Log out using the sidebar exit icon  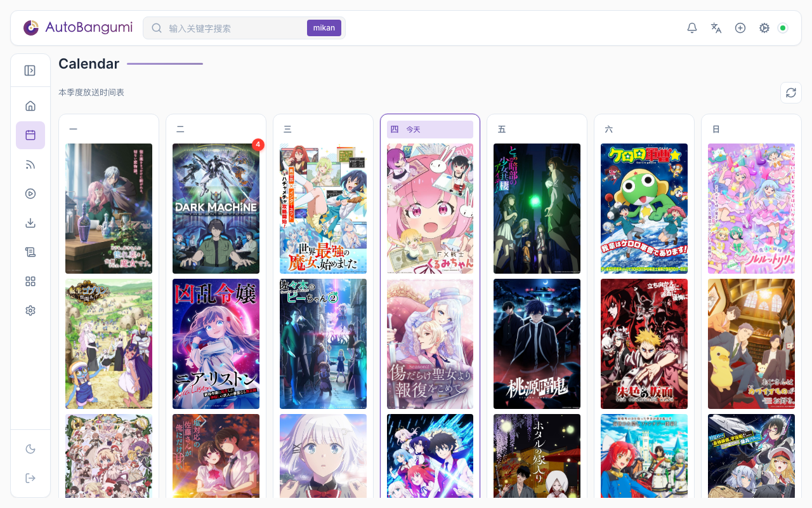pos(30,478)
